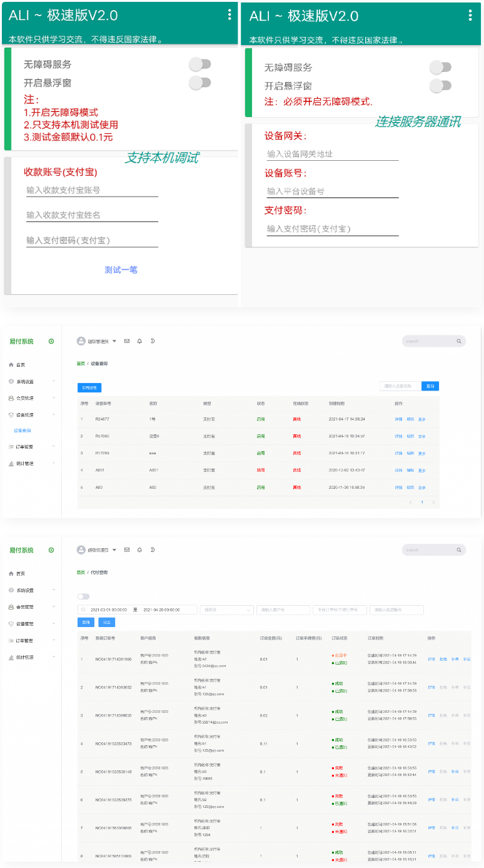Image resolution: width=484 pixels, height=868 pixels.
Task: Toggle 无障碍服务 on the right phone screen
Action: tap(440, 67)
